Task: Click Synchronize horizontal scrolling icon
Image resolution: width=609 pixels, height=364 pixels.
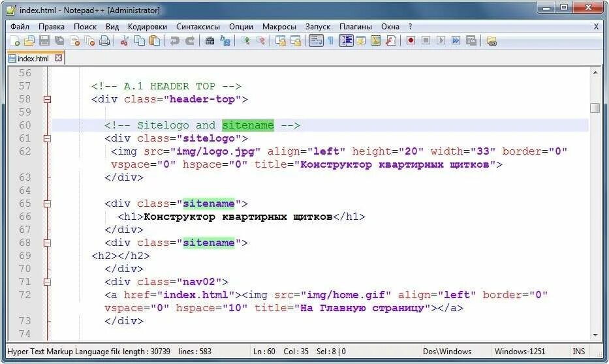Action: tap(296, 40)
